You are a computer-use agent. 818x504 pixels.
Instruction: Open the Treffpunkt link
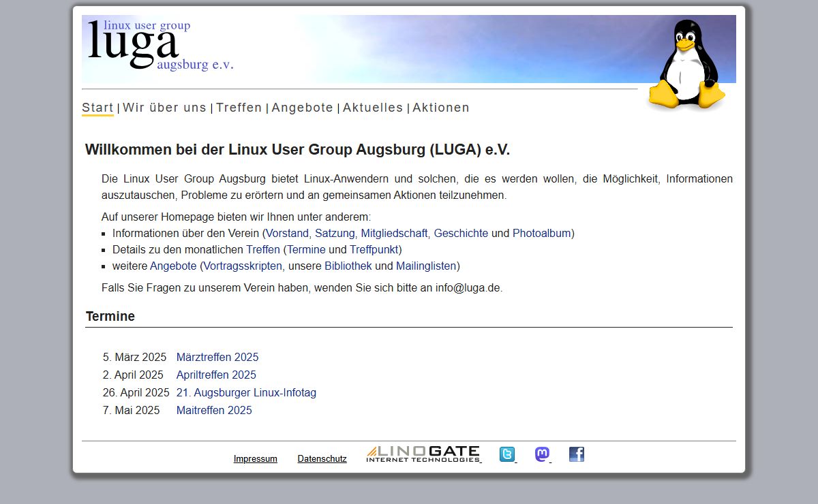coord(374,249)
